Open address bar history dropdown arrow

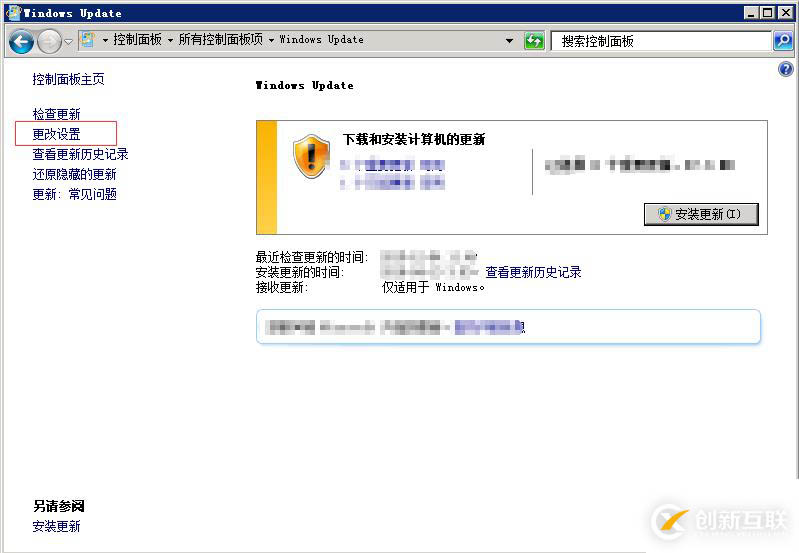click(509, 41)
